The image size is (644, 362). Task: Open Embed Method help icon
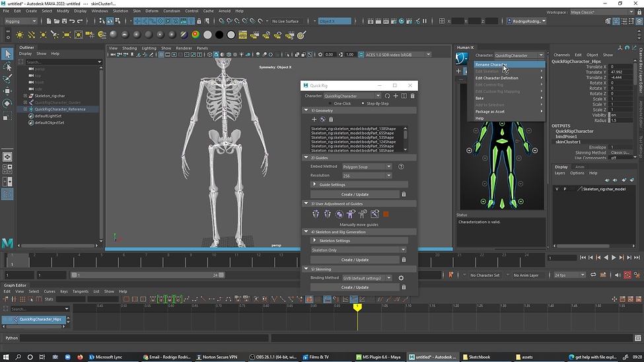coord(401,167)
